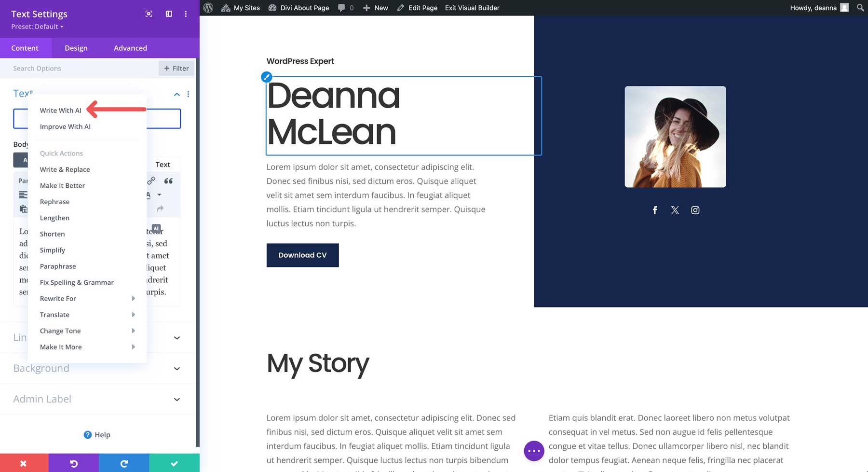Image resolution: width=868 pixels, height=472 pixels.
Task: Click the undo icon in the bottom bar
Action: (x=73, y=463)
